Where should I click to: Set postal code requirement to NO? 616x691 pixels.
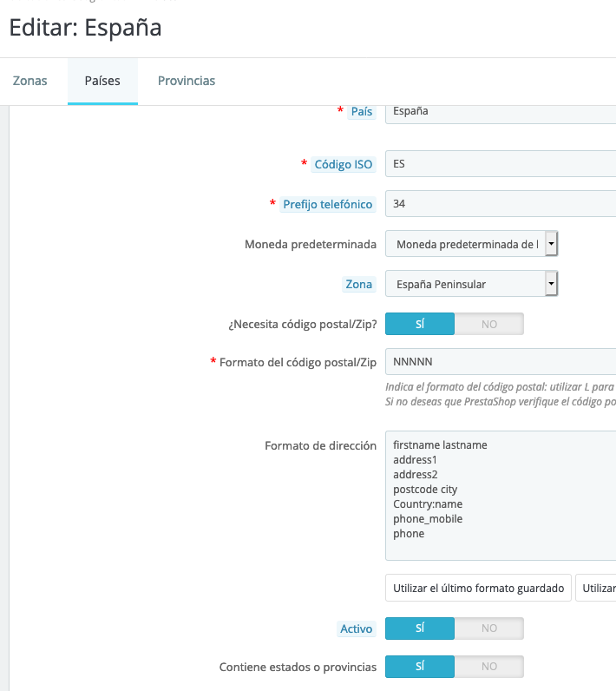pos(489,324)
